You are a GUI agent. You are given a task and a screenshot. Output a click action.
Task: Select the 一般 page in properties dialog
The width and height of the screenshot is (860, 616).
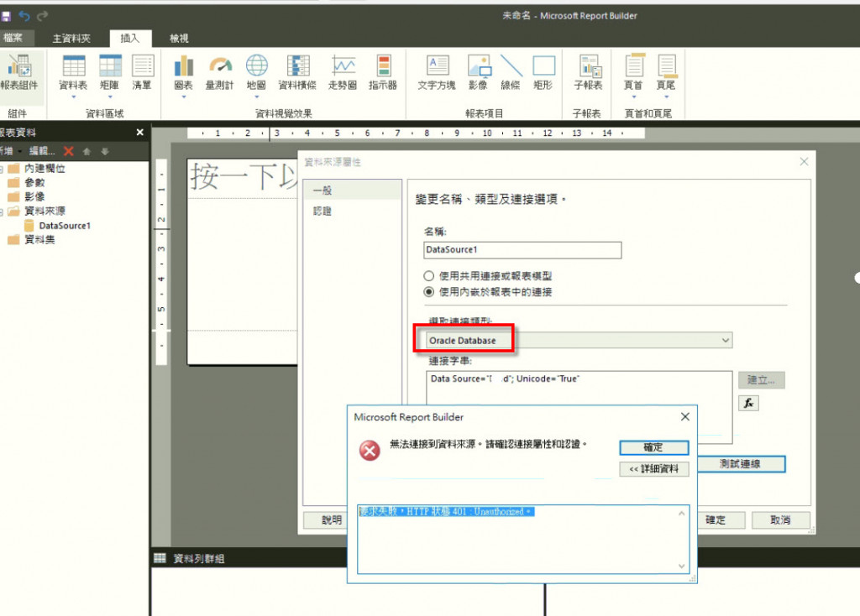coord(352,191)
